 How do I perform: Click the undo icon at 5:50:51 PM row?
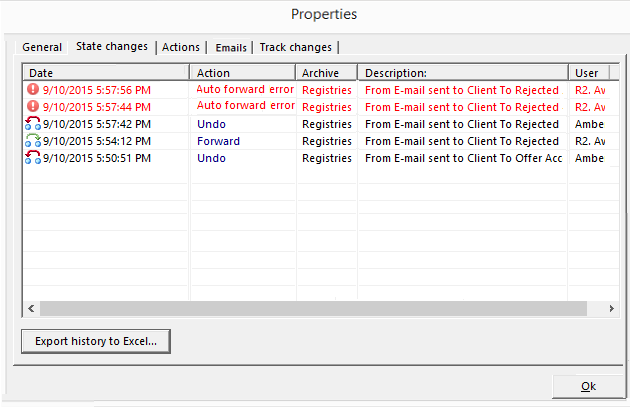[x=33, y=158]
